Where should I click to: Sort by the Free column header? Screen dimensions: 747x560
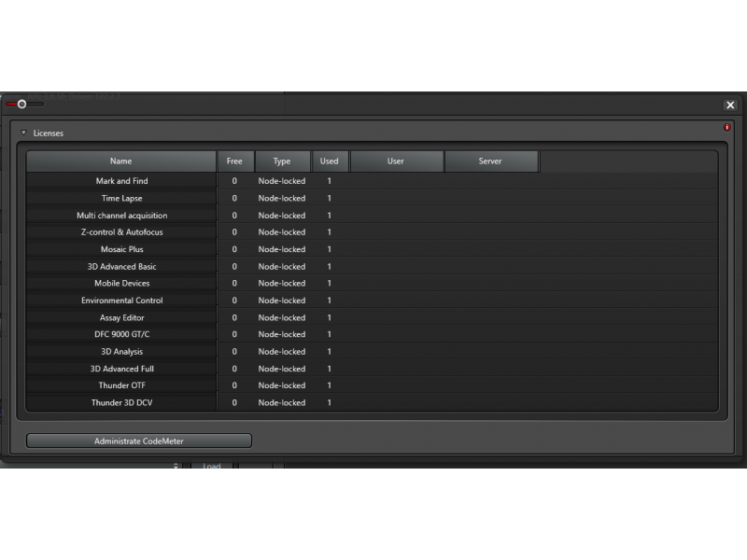(234, 161)
